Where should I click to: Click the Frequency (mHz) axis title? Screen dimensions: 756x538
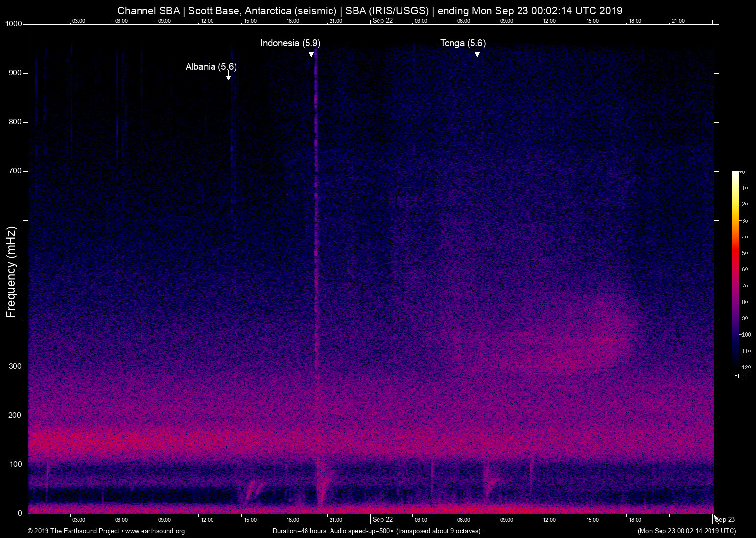tap(11, 272)
